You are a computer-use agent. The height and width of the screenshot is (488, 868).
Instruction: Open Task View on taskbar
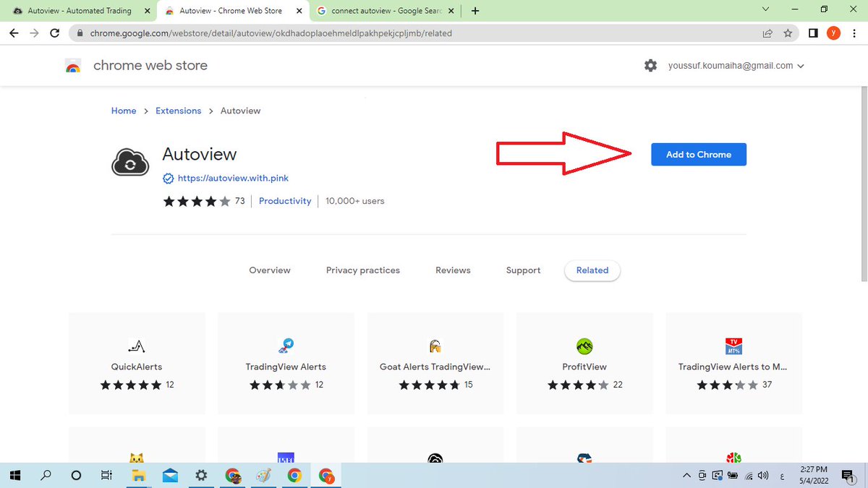coord(106,476)
